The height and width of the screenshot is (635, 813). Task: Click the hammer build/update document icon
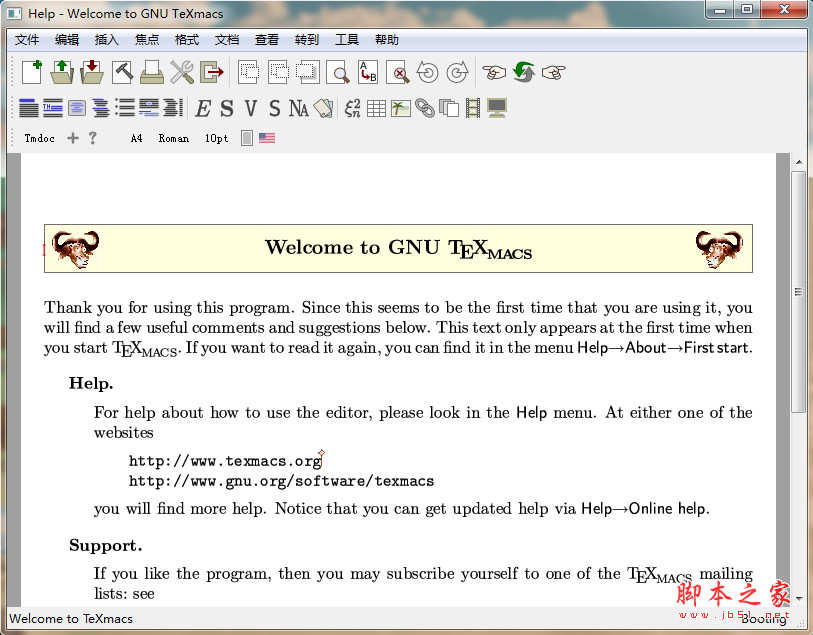click(x=122, y=72)
